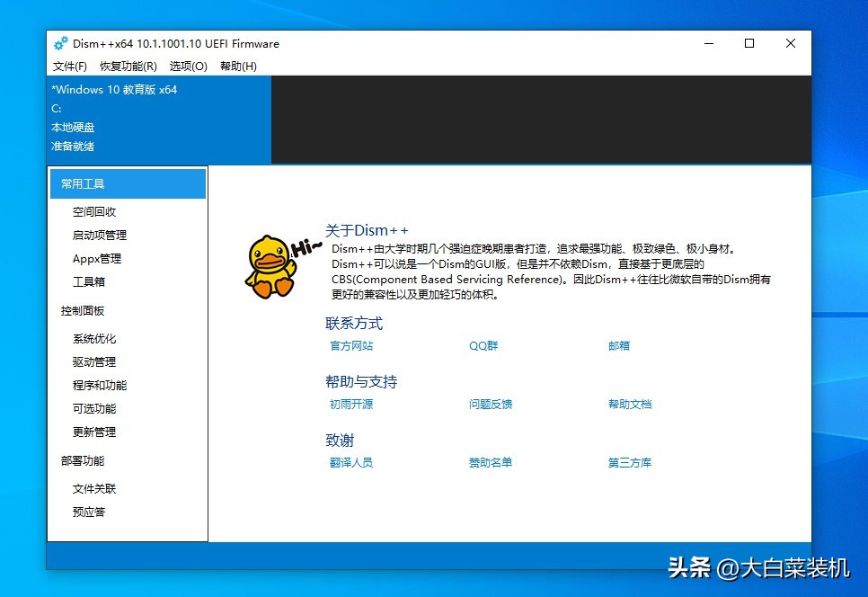The height and width of the screenshot is (597, 868).
Task: Select 常用工具 in the sidebar
Action: point(82,183)
